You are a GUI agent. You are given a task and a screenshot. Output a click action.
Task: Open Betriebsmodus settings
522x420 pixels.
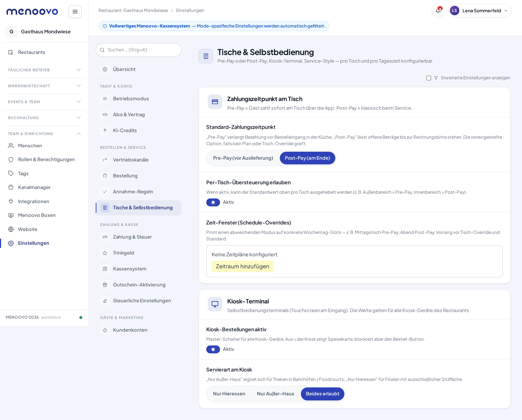click(x=138, y=99)
